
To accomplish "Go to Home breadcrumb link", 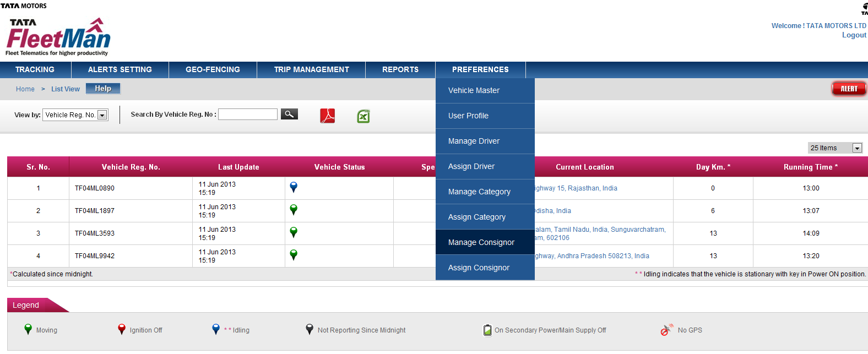I will click(25, 89).
